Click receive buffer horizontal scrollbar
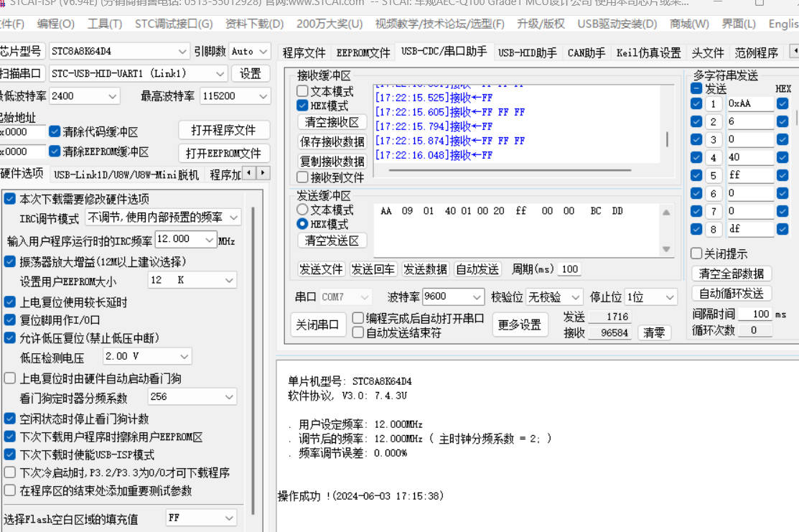 point(510,170)
